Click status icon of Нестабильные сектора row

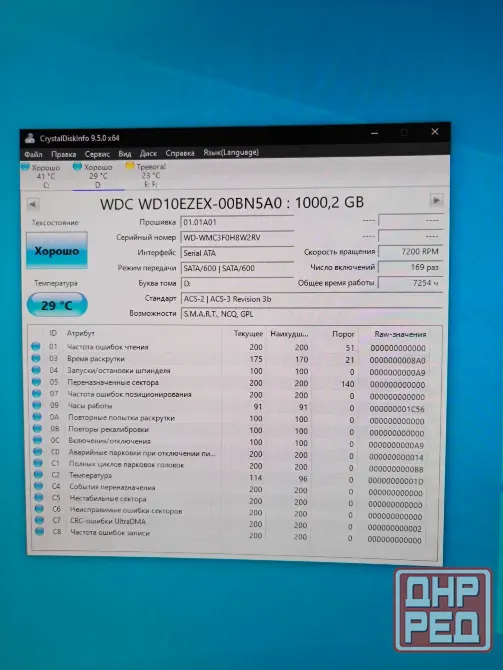pyautogui.click(x=39, y=497)
